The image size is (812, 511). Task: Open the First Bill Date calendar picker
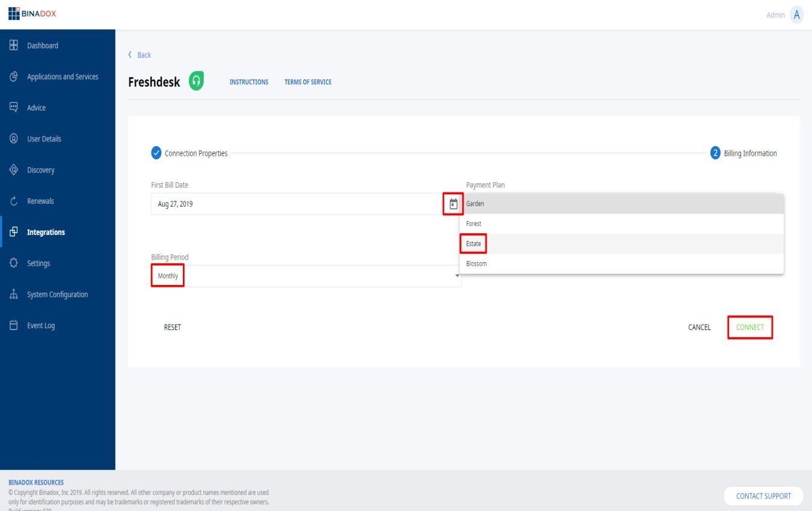pos(454,204)
